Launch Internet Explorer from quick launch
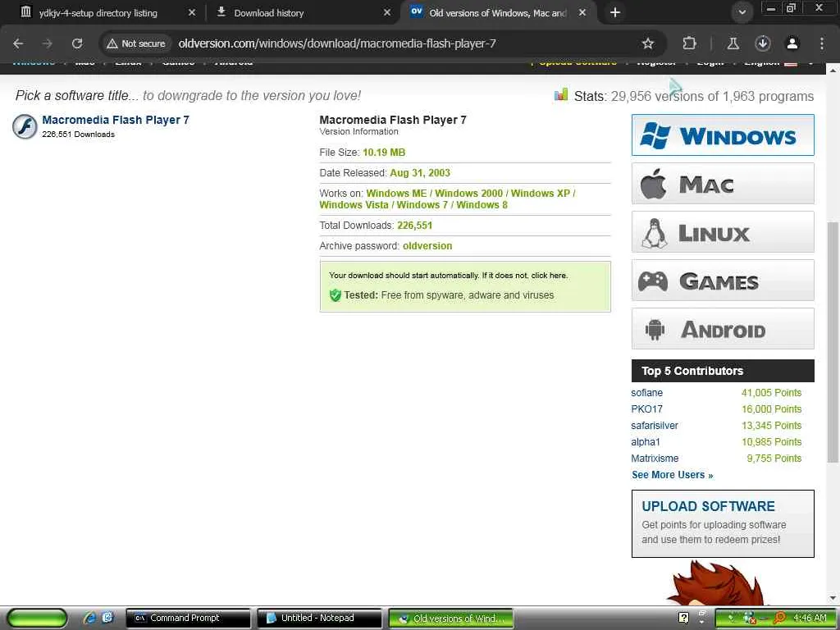This screenshot has width=840, height=630. tap(89, 618)
